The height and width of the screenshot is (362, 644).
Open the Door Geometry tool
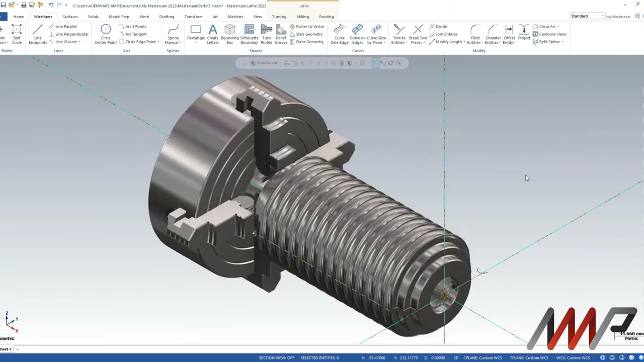306,42
